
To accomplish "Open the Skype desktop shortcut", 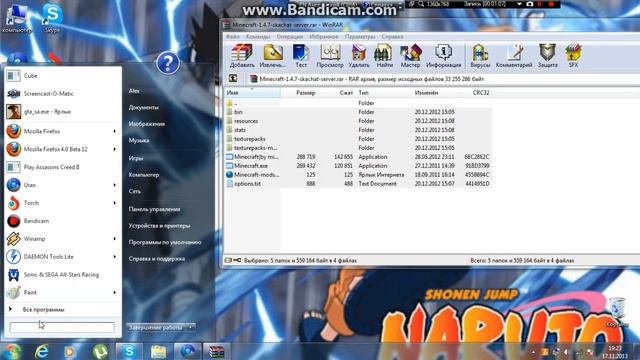I will tap(52, 18).
